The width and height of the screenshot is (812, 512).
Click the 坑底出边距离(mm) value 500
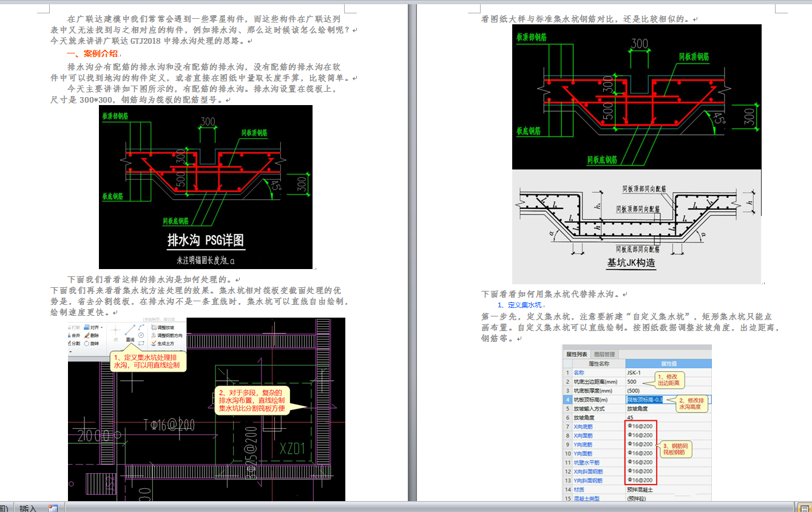tap(632, 382)
